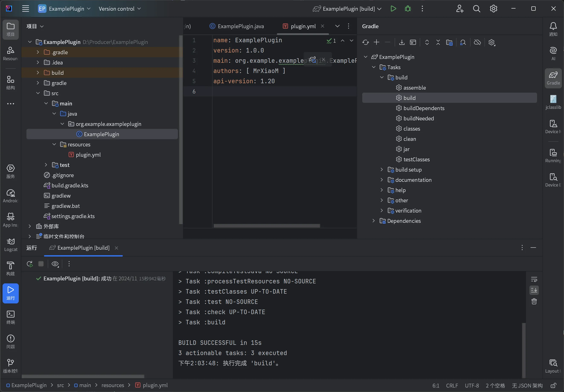The image size is (564, 392).
Task: Toggle the Project tool window button
Action: pyautogui.click(x=10, y=29)
